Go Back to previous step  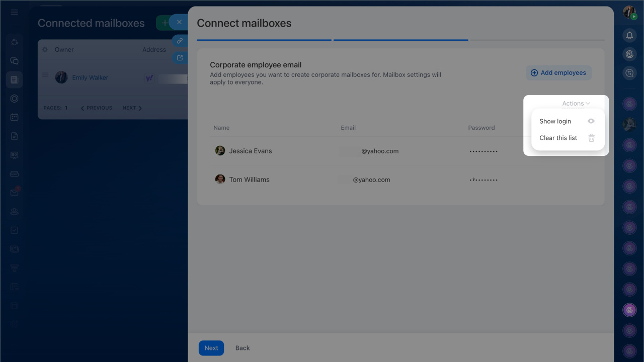click(243, 348)
